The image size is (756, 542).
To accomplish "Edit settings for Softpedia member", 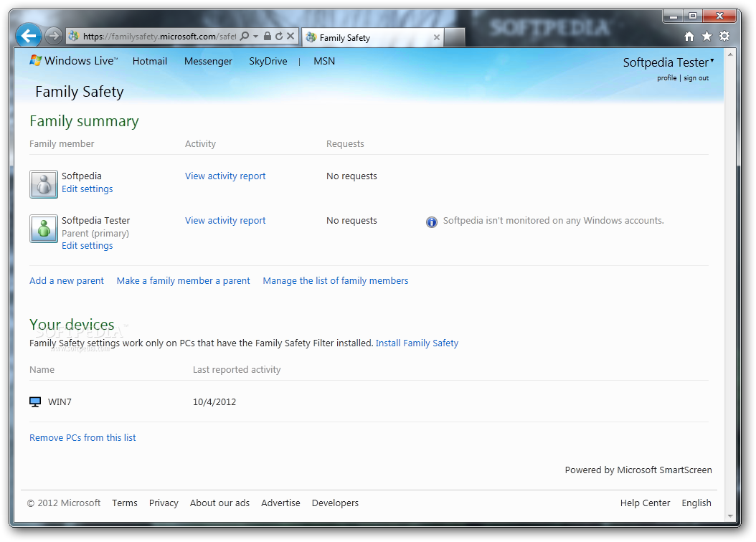I will pos(88,189).
